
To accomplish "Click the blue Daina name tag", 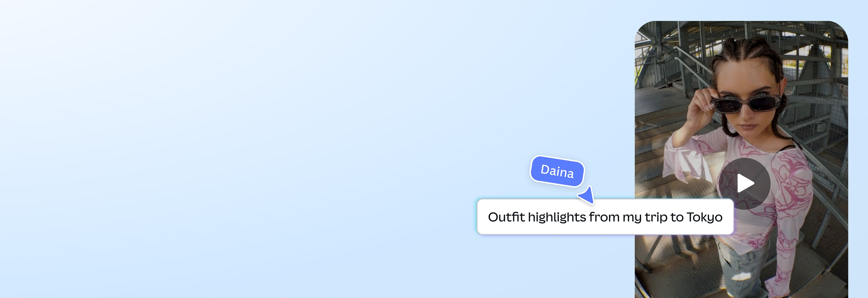I will point(557,171).
